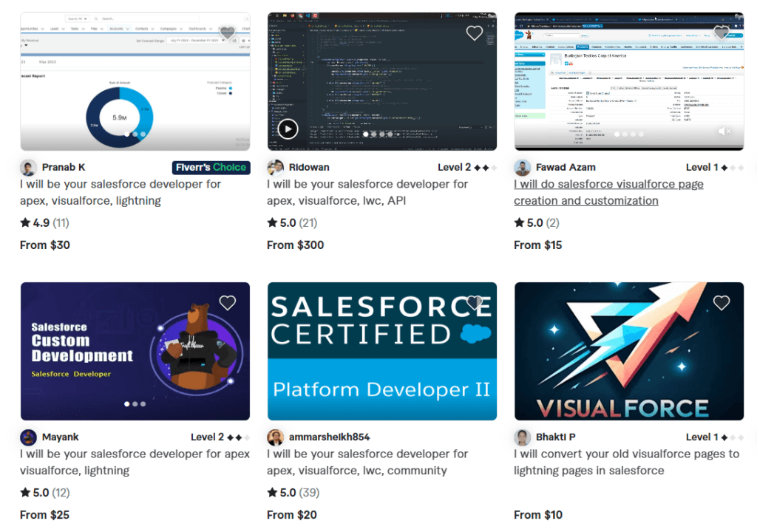
Task: Click Mayank's Level 2 seller badge
Action: [220, 437]
